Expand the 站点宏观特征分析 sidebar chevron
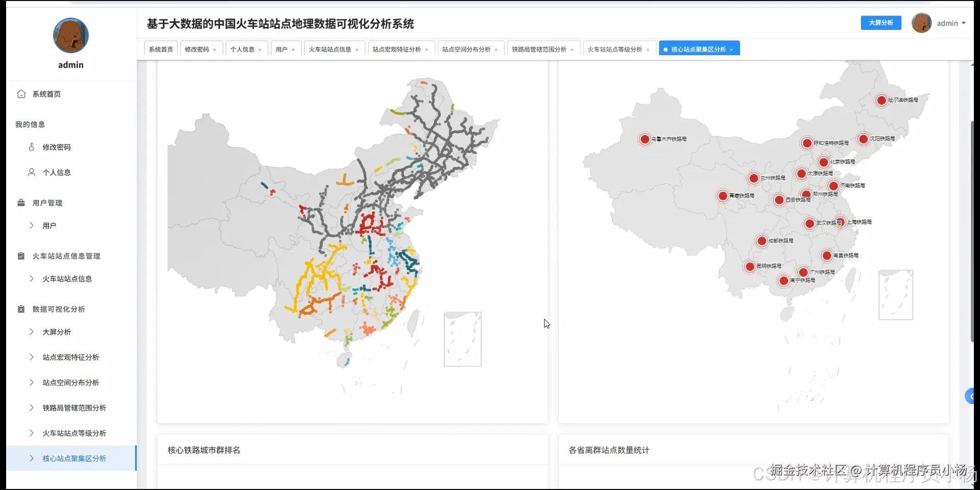The image size is (980, 490). 32,357
